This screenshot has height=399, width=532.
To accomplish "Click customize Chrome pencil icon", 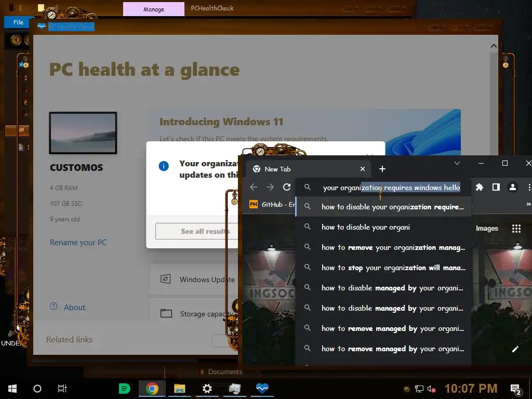I will (515, 349).
